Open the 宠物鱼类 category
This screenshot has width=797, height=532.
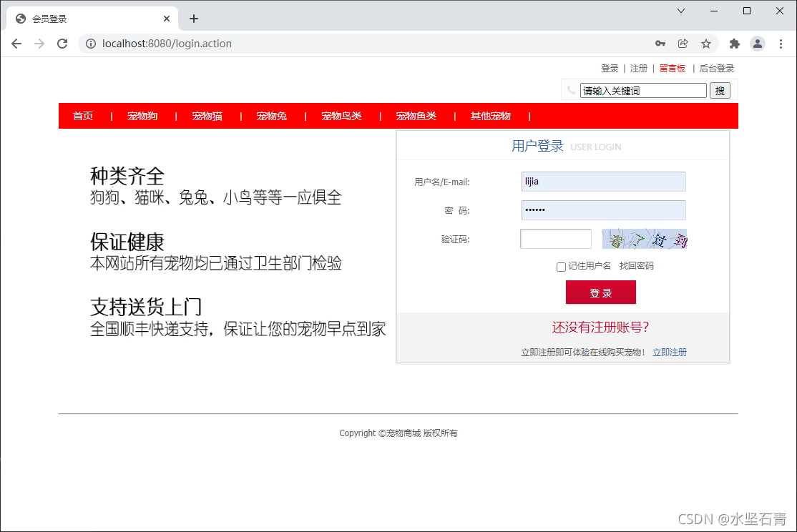pos(416,116)
